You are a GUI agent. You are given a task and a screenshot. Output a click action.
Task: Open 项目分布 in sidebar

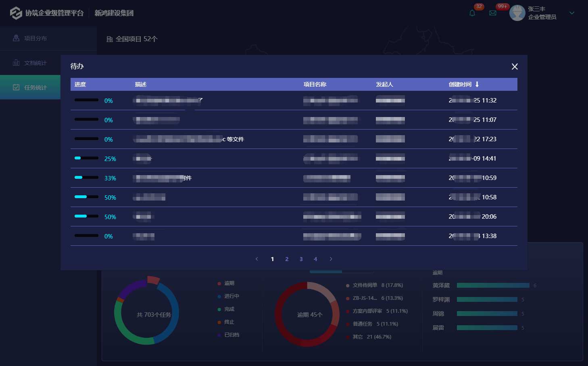tap(35, 38)
